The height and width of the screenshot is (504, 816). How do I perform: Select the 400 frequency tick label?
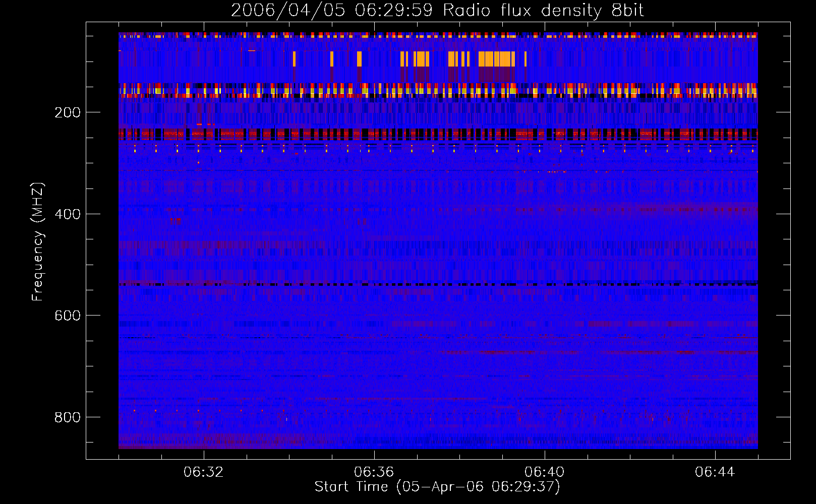coord(68,214)
